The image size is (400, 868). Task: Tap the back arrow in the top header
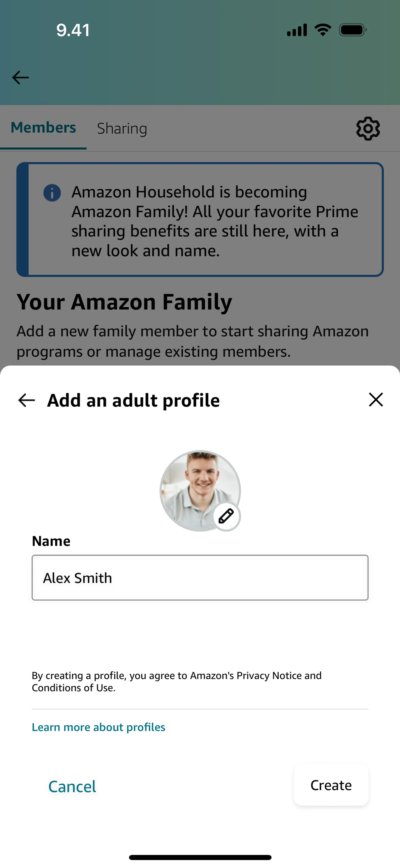(x=21, y=78)
